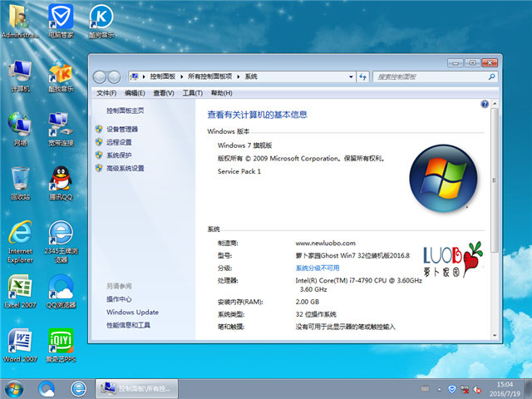The image size is (532, 399).
Task: Open Internet Explorer pinned on taskbar
Action: [x=78, y=389]
